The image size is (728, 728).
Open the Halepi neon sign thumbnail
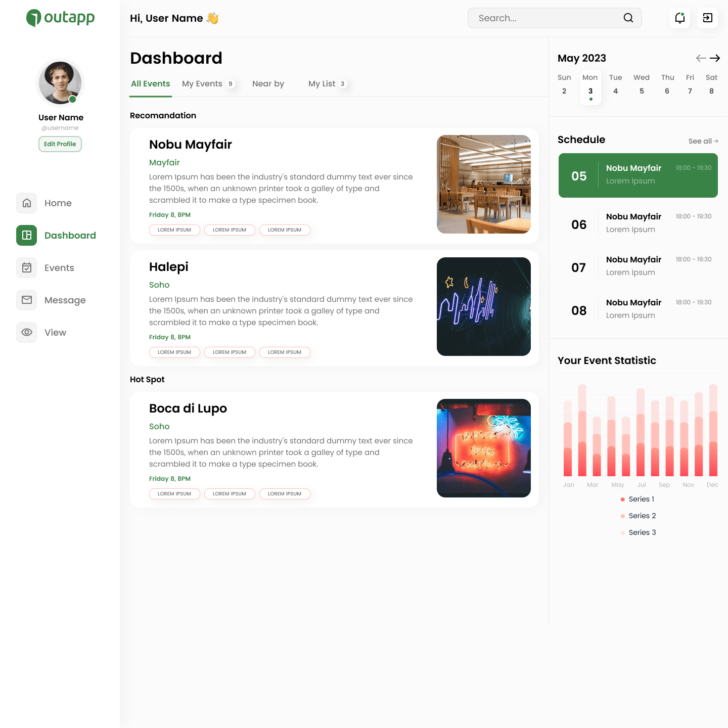pyautogui.click(x=483, y=306)
